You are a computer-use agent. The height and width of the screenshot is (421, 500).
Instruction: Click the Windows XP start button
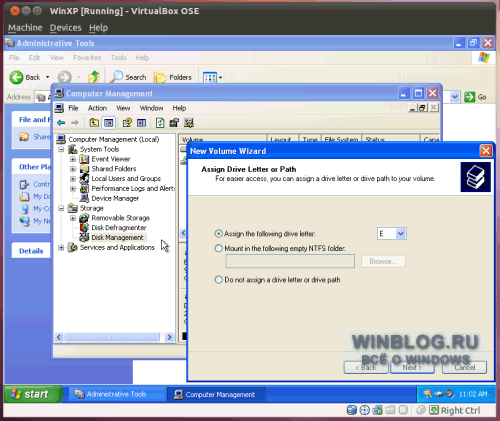[x=32, y=394]
